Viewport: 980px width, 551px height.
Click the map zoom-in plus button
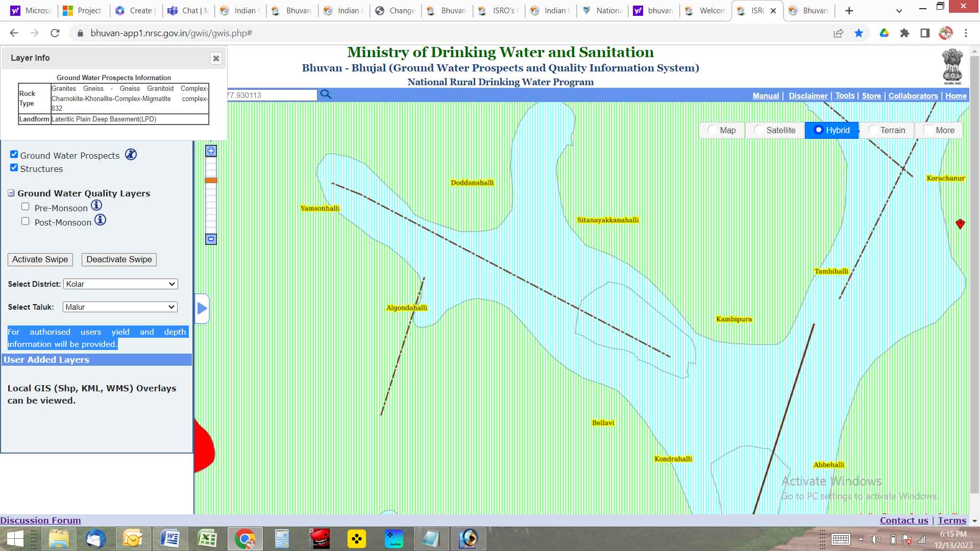[211, 151]
